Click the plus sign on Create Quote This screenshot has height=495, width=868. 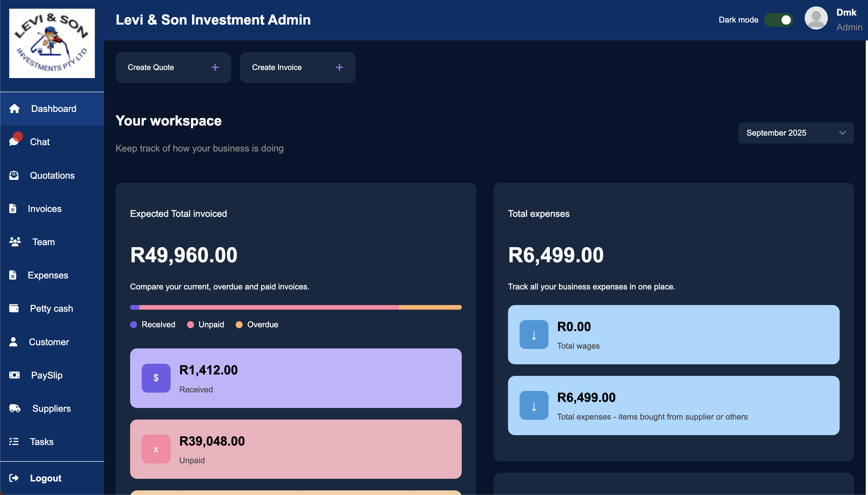(x=215, y=67)
